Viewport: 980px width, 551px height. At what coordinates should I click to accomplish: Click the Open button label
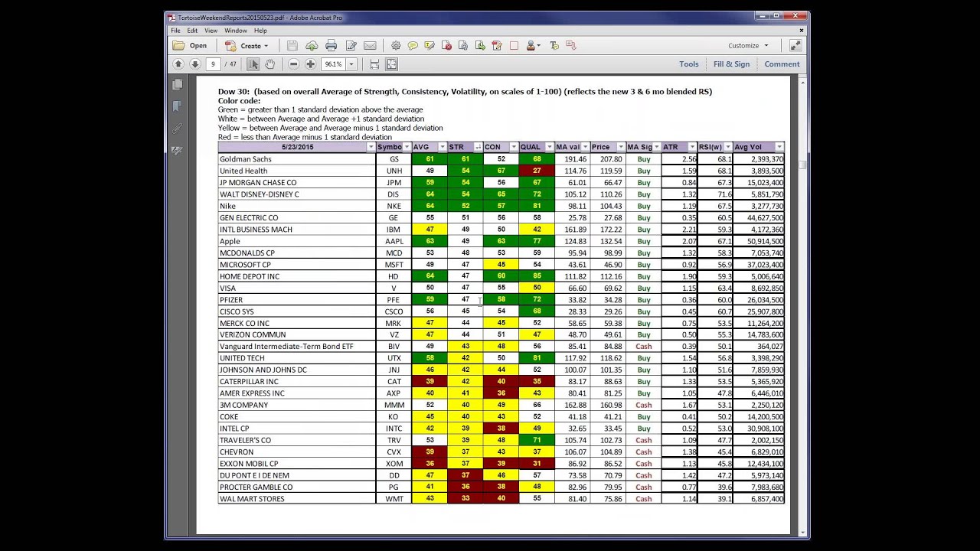pos(198,46)
